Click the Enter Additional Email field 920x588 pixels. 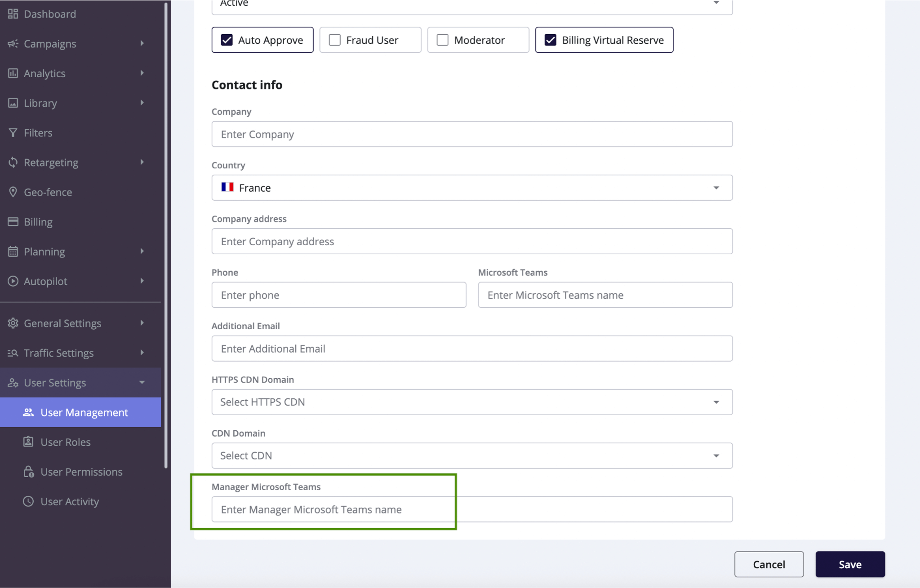[x=471, y=348]
